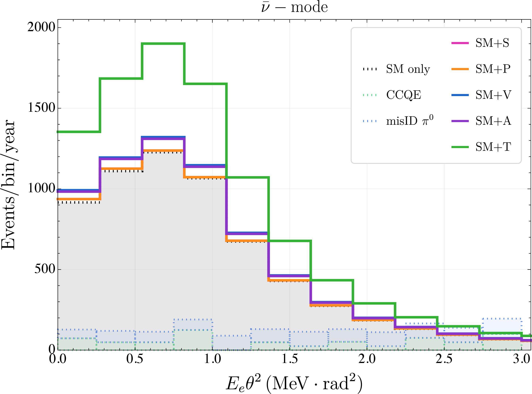532x394 pixels.
Task: Select the CCQE legend label
Action: (404, 95)
